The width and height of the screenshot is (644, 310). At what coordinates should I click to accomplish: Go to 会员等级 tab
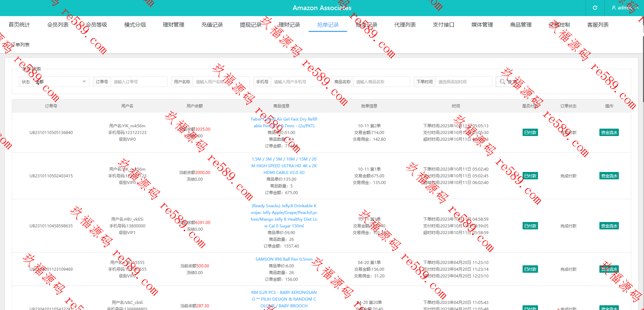coord(96,25)
